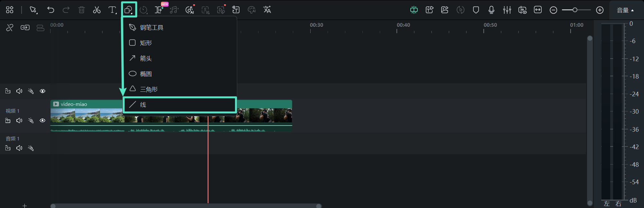Screen dimensions: 644x208
Task: Open the Text tool dropdown
Action: [x=112, y=10]
